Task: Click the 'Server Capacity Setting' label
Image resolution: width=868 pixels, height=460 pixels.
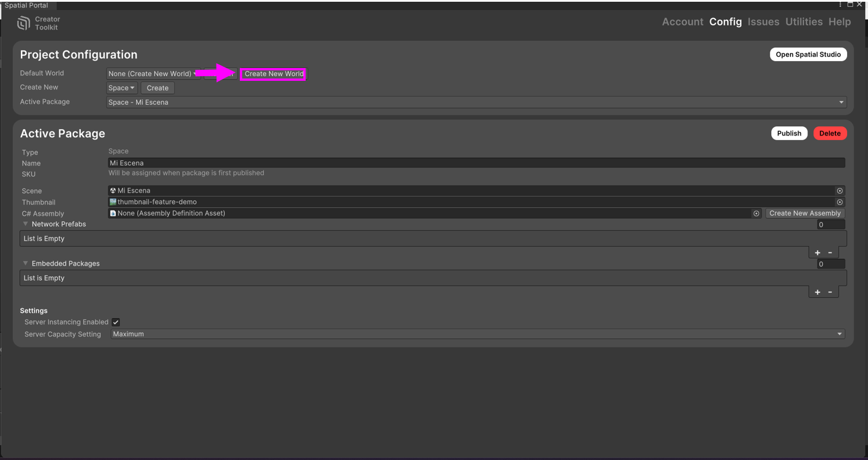Action: (62, 334)
